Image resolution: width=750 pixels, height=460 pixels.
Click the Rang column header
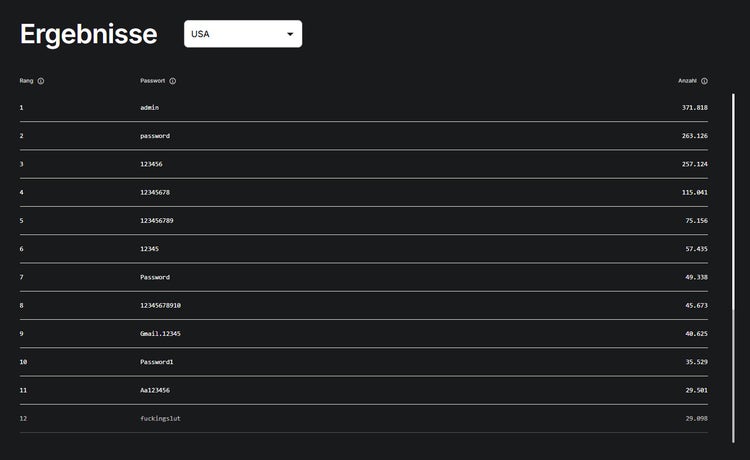[x=26, y=81]
